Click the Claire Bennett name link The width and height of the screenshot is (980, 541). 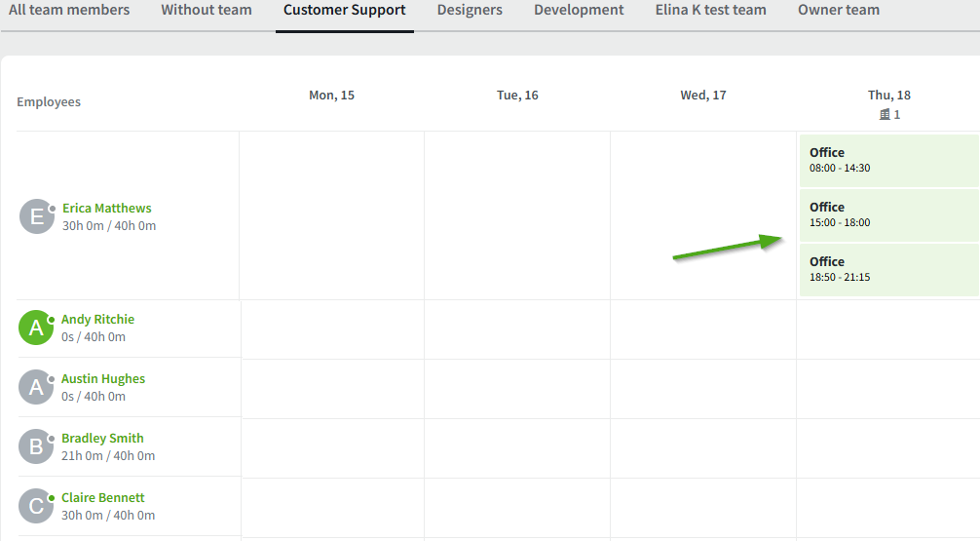coord(102,498)
